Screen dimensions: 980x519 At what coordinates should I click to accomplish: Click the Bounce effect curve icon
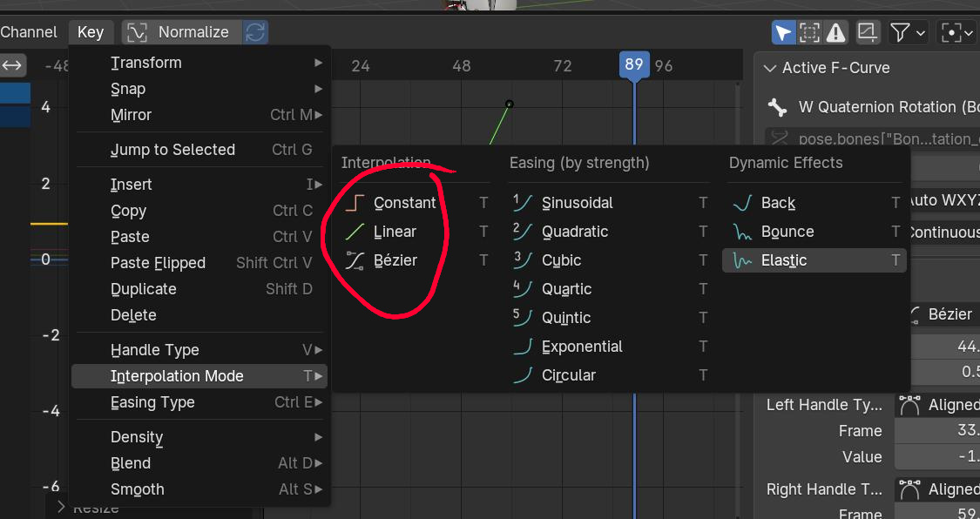coord(742,233)
